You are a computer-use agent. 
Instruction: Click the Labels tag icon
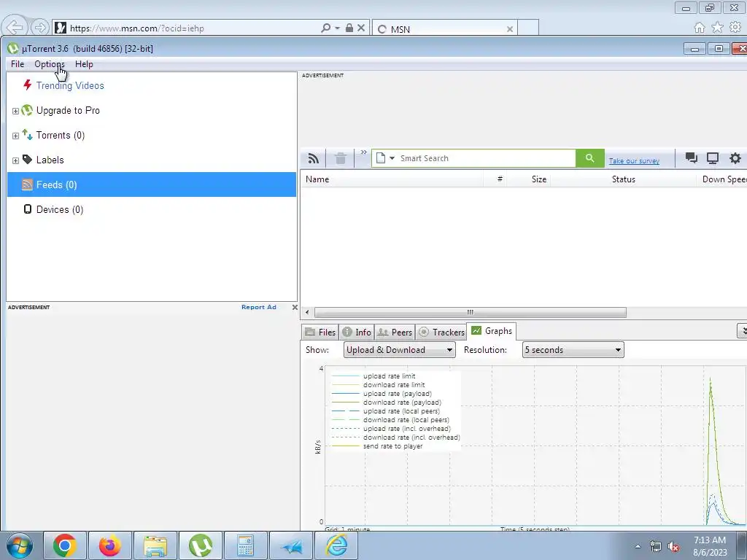point(27,160)
